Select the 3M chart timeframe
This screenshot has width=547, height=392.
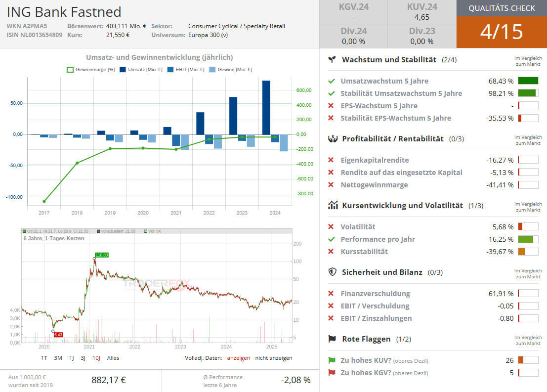(58, 358)
